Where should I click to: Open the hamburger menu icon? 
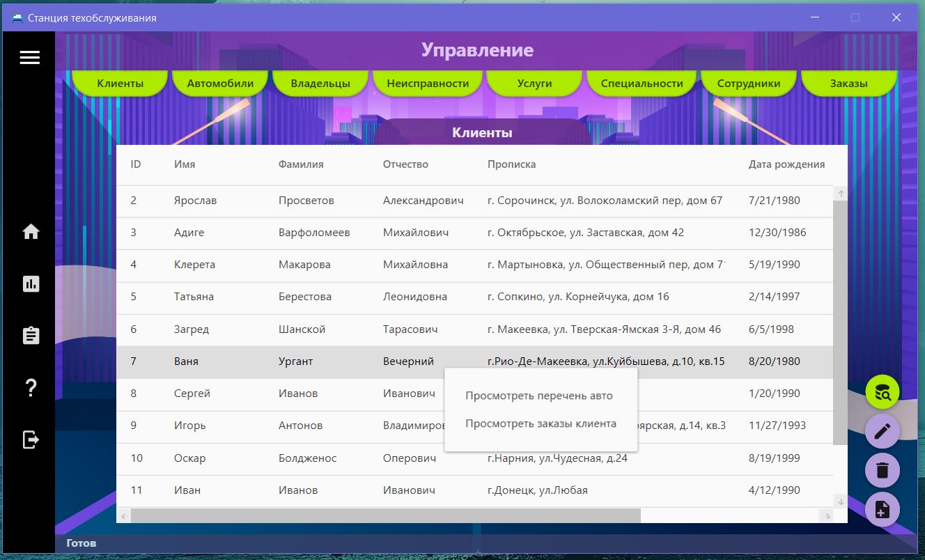pos(29,58)
